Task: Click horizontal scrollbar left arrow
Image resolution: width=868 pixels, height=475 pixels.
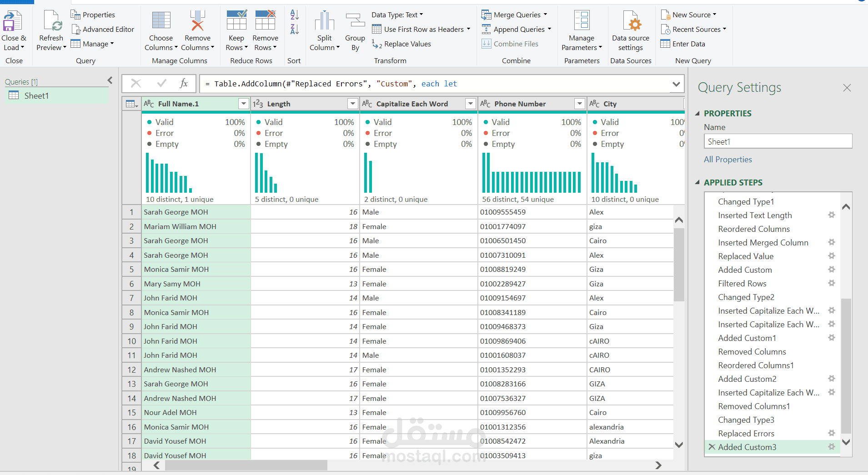Action: pos(157,465)
